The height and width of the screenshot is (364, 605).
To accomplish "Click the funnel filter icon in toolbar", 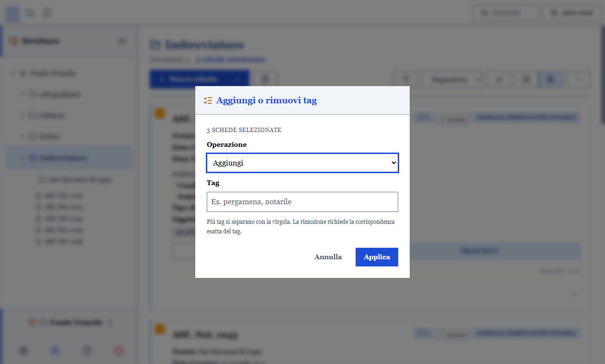I will (x=406, y=79).
